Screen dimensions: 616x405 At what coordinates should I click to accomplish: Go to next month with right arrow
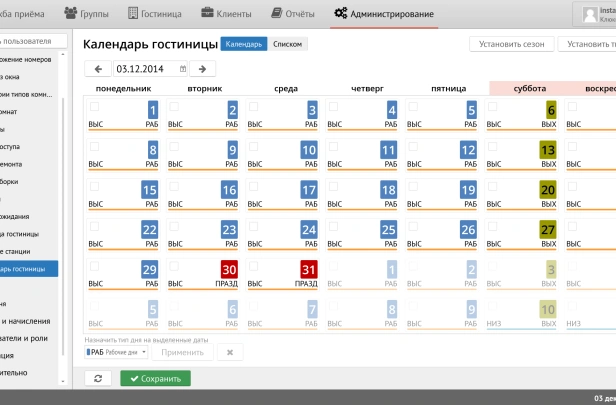202,69
